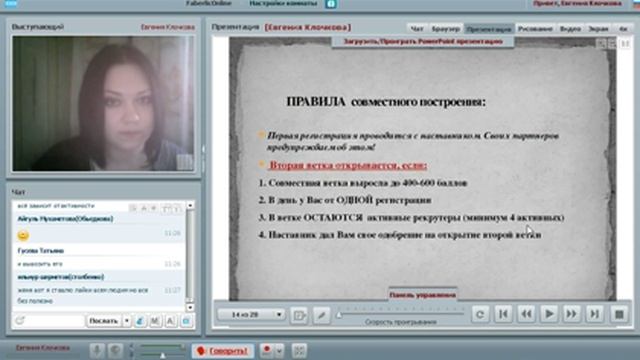Jump to the last slide
Image resolution: width=640 pixels, height=360 pixels.
595,314
